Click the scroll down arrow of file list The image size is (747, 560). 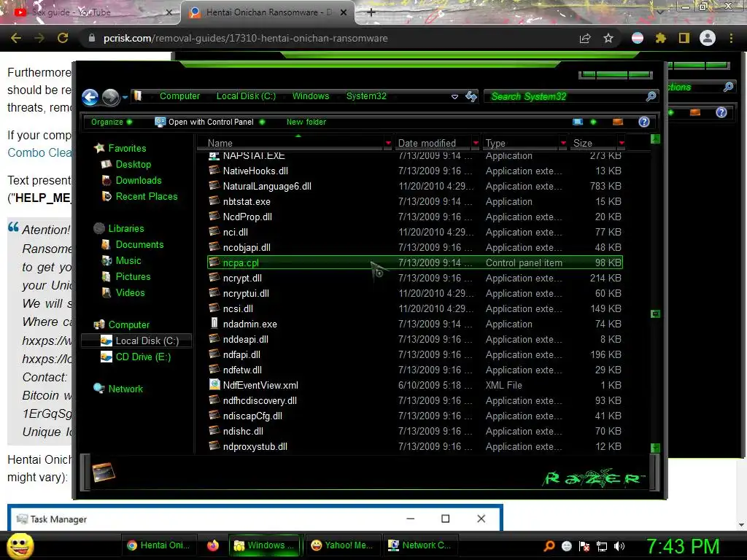pyautogui.click(x=656, y=448)
